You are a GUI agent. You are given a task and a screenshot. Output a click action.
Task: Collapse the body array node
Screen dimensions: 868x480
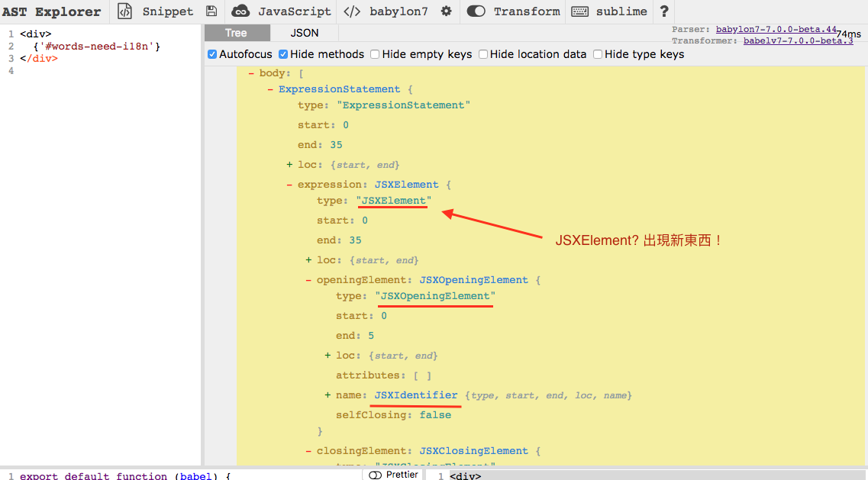(251, 73)
